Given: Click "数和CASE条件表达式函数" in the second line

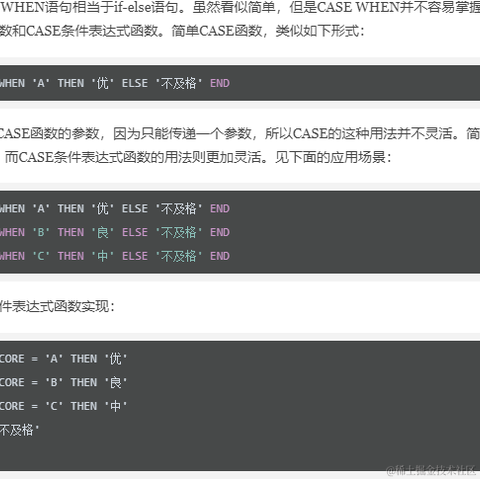Looking at the screenshot, I should [x=79, y=31].
